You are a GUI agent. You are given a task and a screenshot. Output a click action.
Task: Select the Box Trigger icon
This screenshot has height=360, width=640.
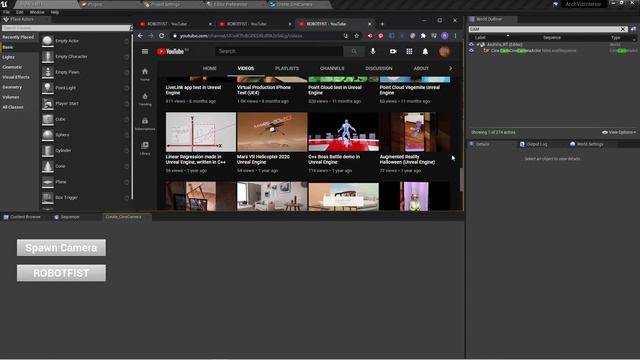pyautogui.click(x=48, y=198)
